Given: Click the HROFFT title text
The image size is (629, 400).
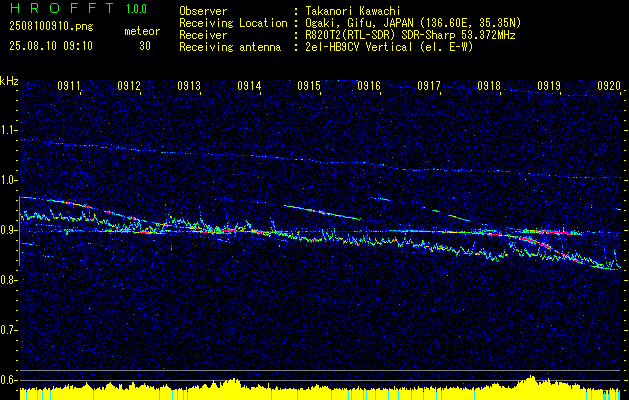Looking at the screenshot, I should tap(62, 8).
